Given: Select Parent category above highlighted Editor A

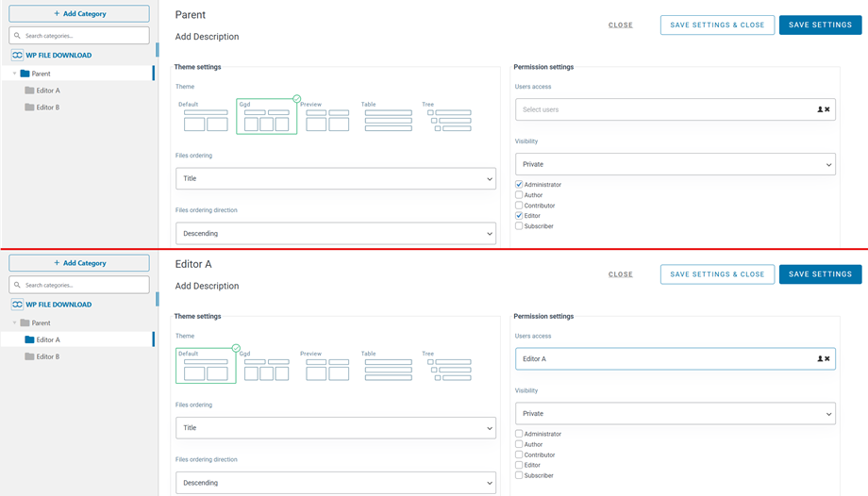Looking at the screenshot, I should 41,322.
